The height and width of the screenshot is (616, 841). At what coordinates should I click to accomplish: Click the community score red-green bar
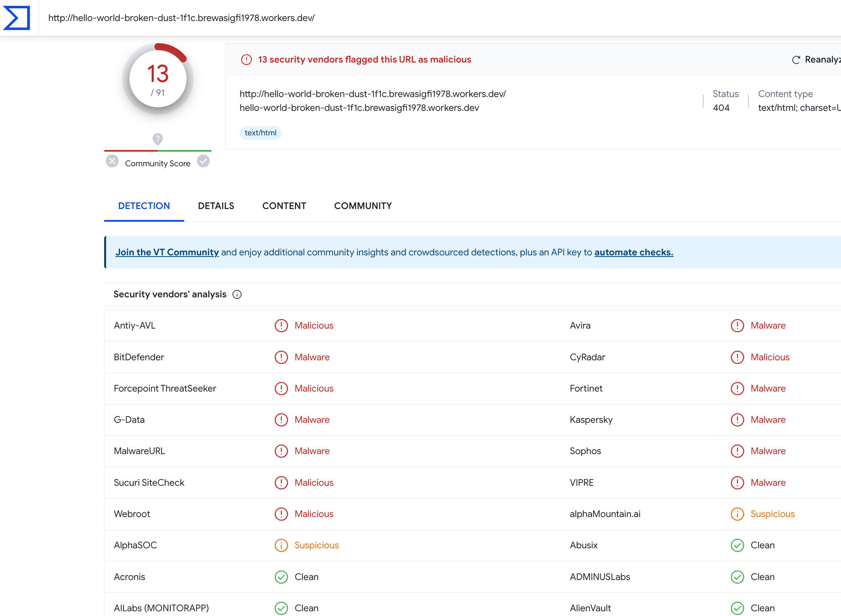pos(158,151)
